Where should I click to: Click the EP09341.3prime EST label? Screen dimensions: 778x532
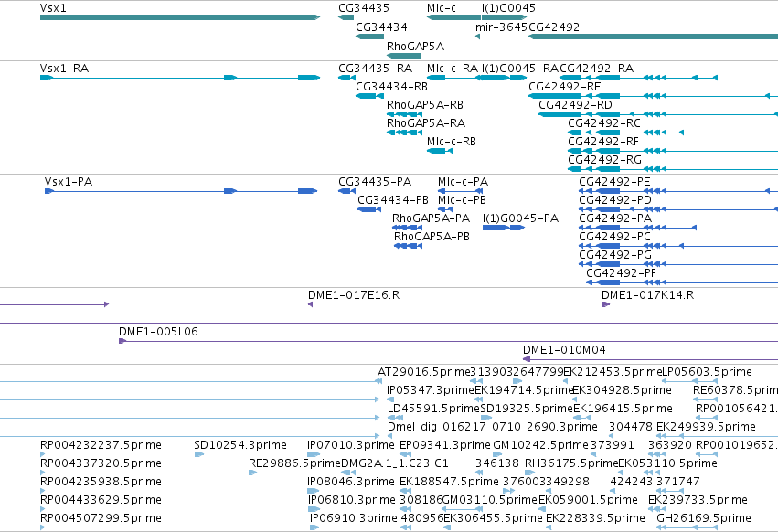point(444,445)
